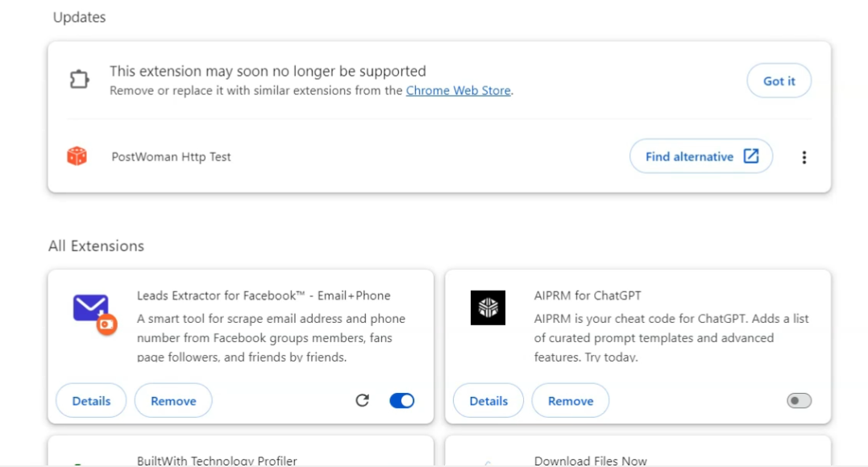Disable the Leads Extractor for Facebook extension
The height and width of the screenshot is (467, 868).
coord(401,400)
